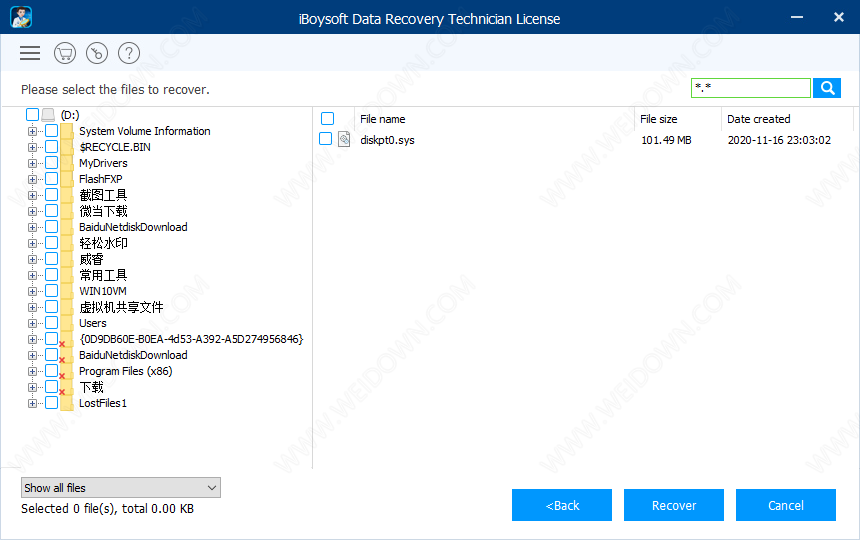Toggle the select-all checkbox in file list header

327,118
